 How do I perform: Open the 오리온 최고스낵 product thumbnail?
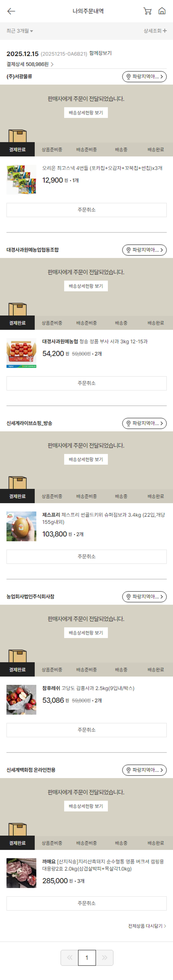[21, 179]
